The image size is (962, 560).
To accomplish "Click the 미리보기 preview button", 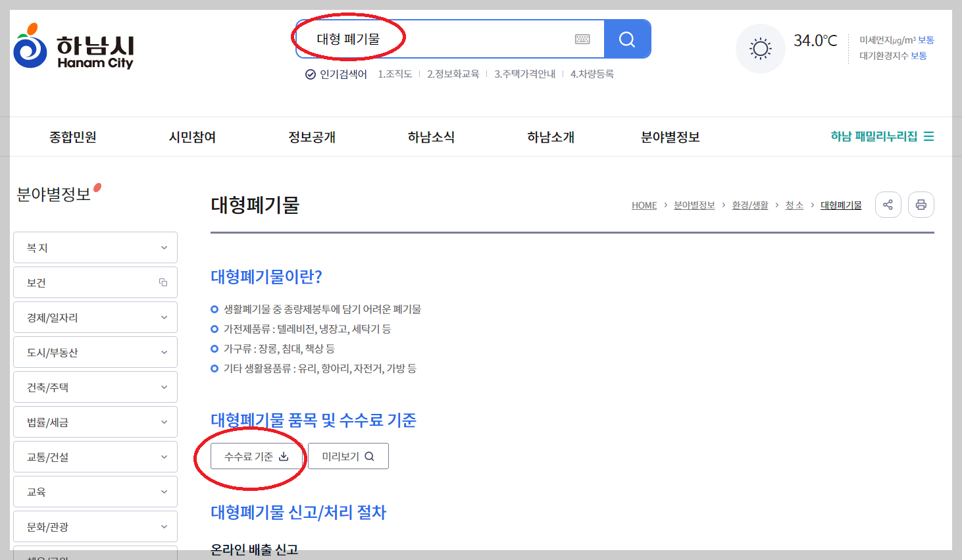I will coord(348,456).
